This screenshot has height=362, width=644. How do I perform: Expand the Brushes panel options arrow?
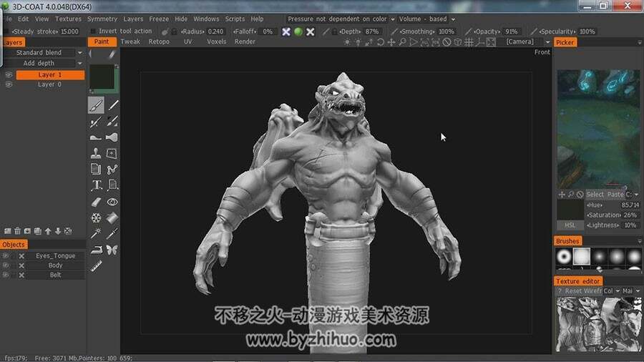coord(640,241)
